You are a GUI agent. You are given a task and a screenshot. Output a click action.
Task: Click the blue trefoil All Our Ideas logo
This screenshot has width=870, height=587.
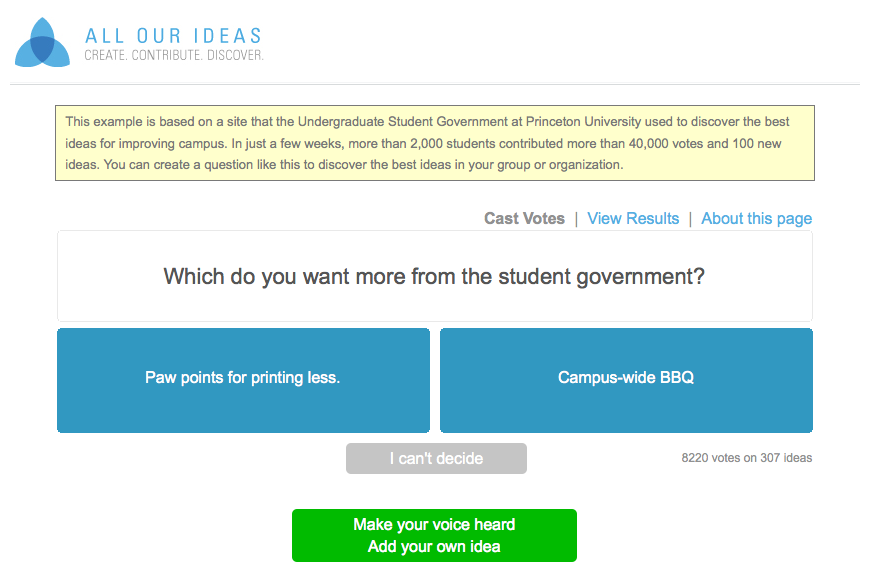tap(43, 43)
